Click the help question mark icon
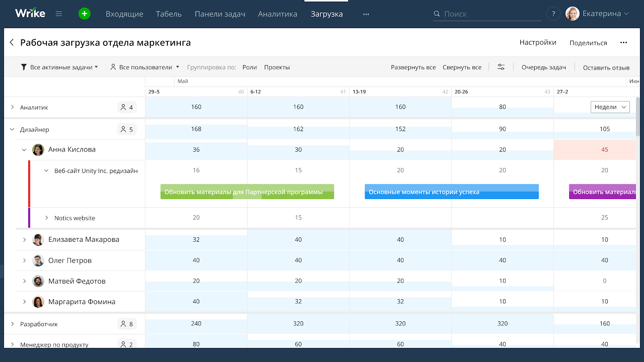Image resolution: width=644 pixels, height=362 pixels. [x=553, y=14]
